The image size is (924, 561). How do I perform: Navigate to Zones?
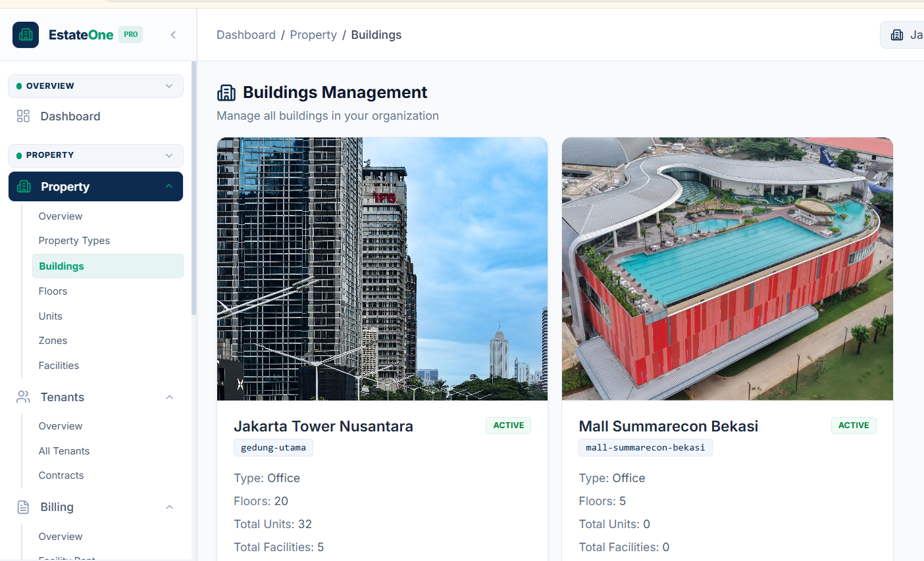pos(53,341)
